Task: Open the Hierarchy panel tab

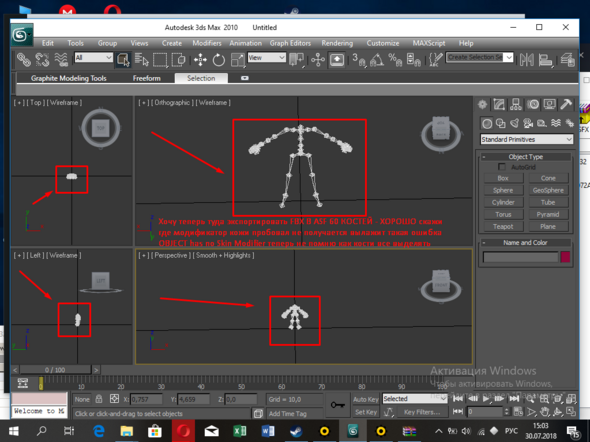Action: pyautogui.click(x=516, y=104)
